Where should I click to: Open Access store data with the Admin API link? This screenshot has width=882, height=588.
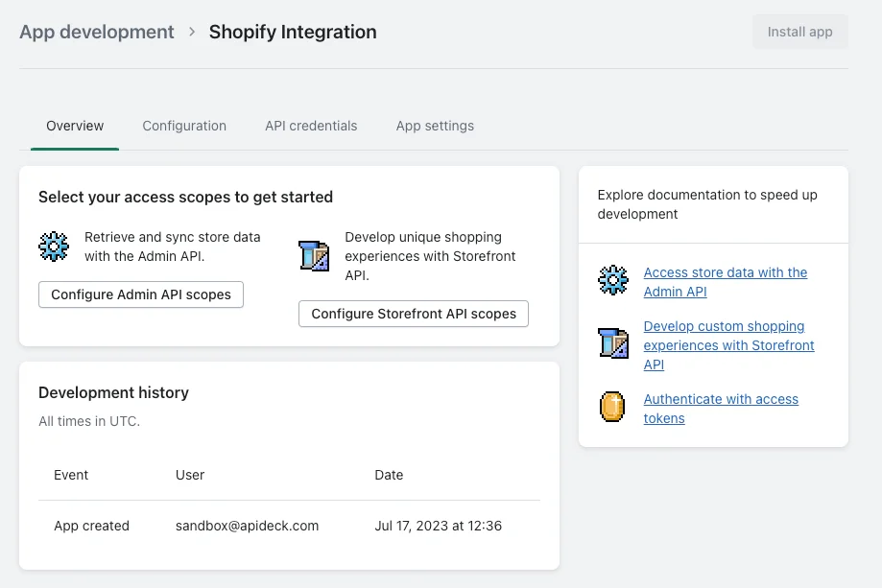pos(725,282)
